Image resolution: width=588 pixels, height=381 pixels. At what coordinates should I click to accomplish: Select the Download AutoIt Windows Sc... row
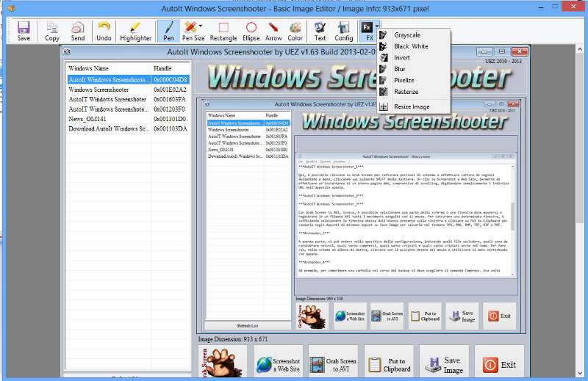point(129,128)
